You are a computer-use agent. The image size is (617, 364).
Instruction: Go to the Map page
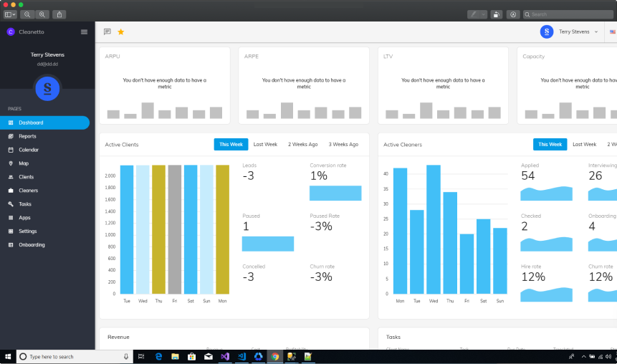point(24,163)
